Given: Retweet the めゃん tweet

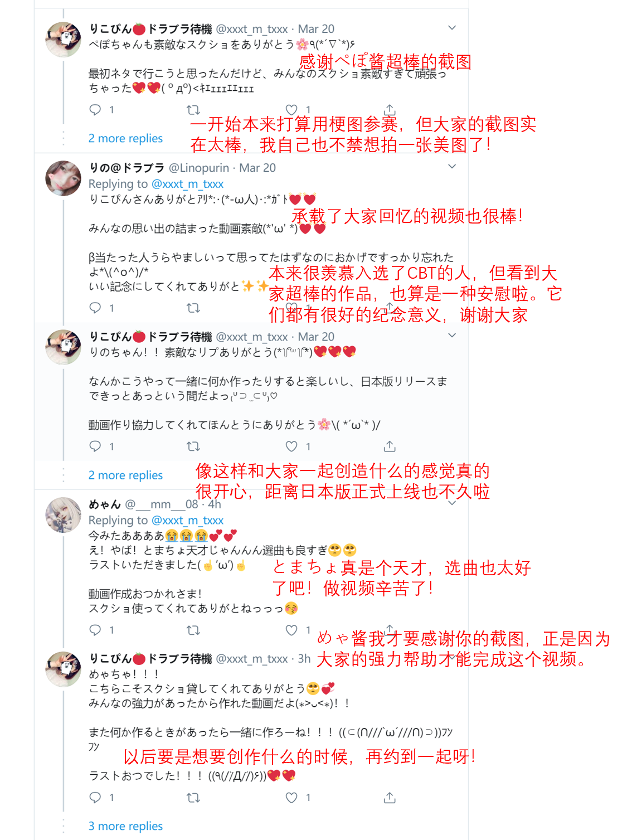Looking at the screenshot, I should (193, 630).
